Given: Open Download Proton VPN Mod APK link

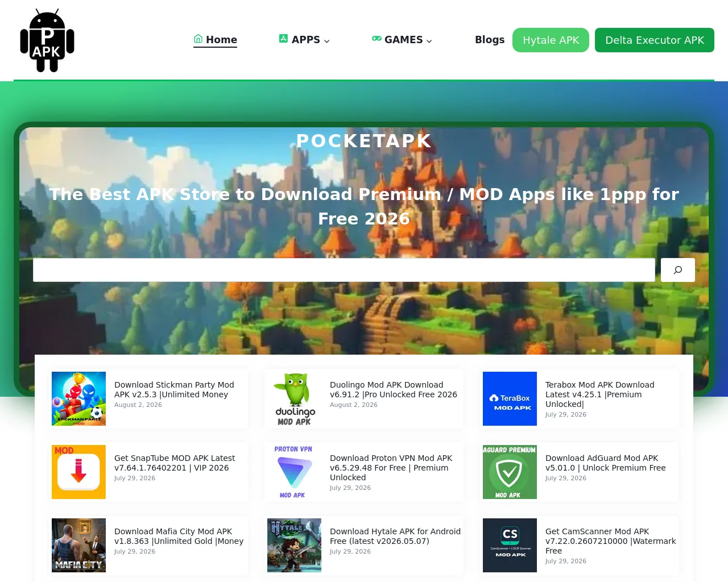Looking at the screenshot, I should [x=391, y=468].
